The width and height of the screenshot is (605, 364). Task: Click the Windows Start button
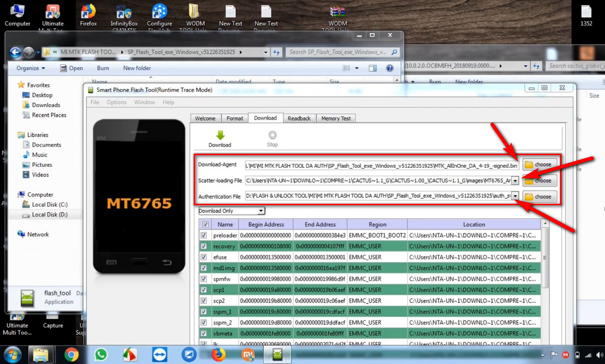click(x=12, y=355)
